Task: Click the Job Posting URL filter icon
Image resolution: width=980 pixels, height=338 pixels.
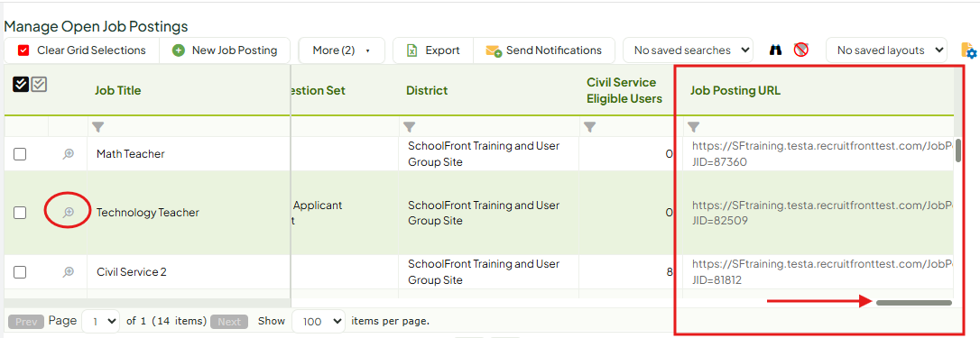Action: point(693,127)
